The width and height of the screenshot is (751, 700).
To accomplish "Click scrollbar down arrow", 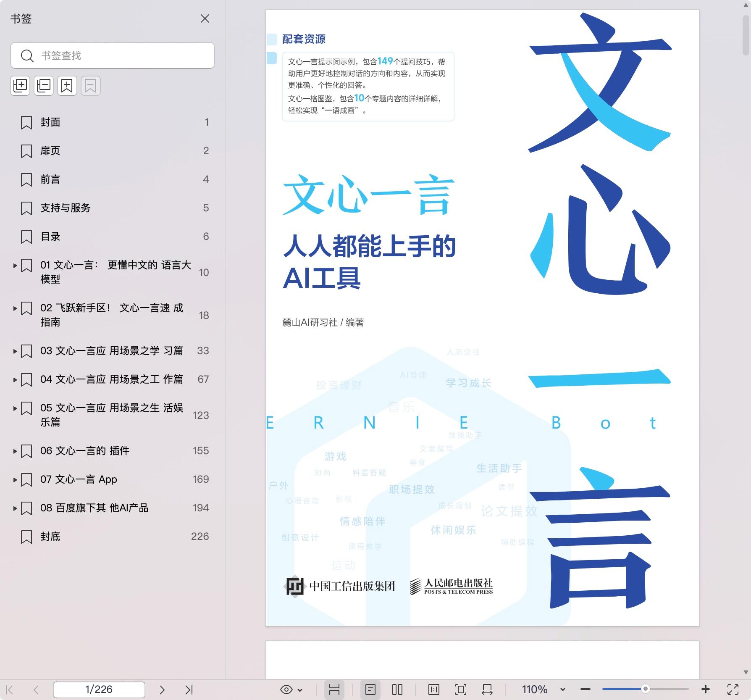I will coord(746,672).
